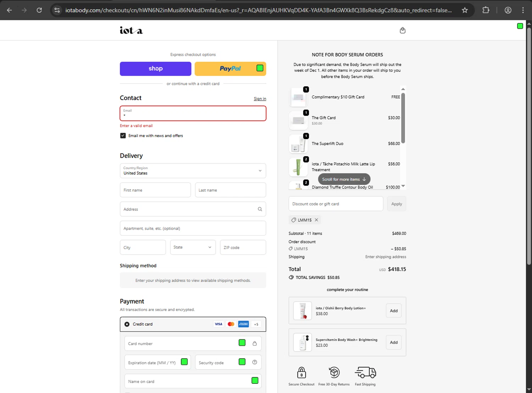Open the browser profile icon
The width and height of the screenshot is (532, 393).
pos(508,10)
